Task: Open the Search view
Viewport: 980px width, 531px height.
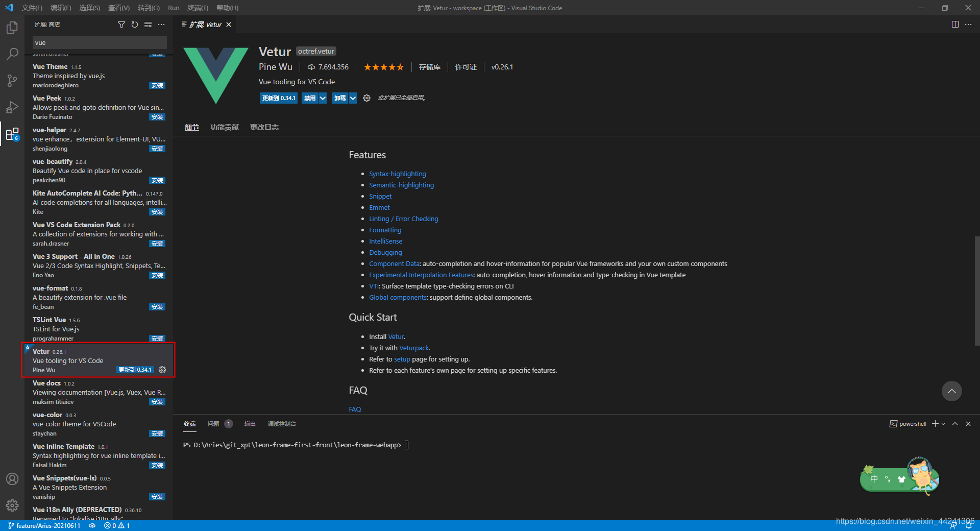Action: 12,54
